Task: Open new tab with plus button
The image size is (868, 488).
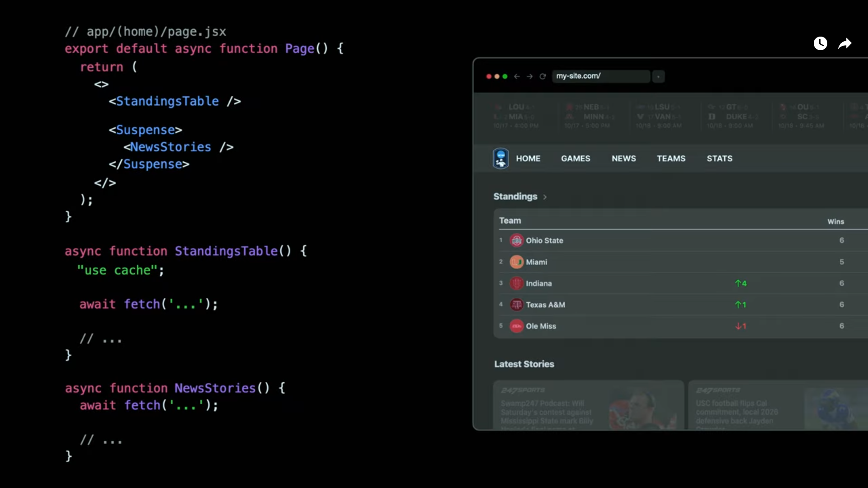Action: [x=658, y=77]
